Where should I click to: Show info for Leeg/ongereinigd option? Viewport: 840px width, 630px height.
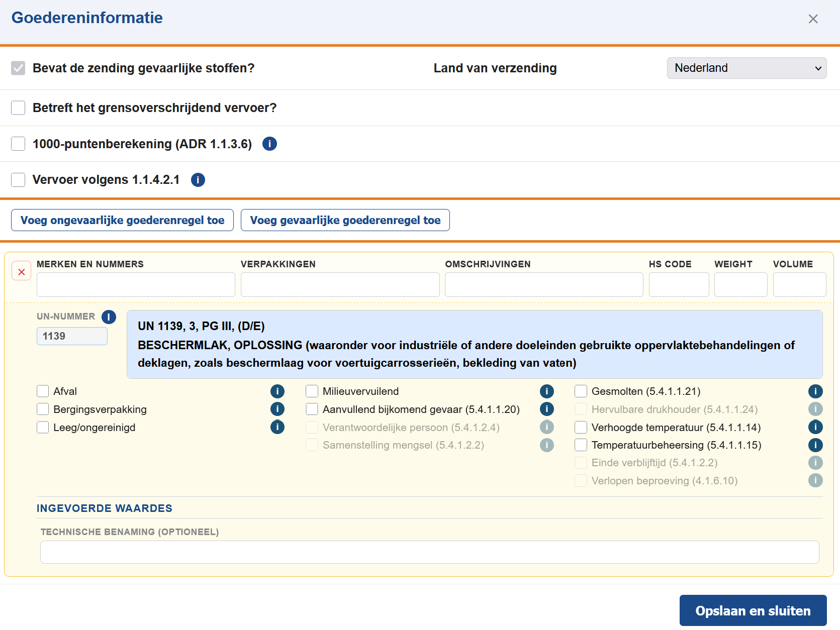pos(277,428)
